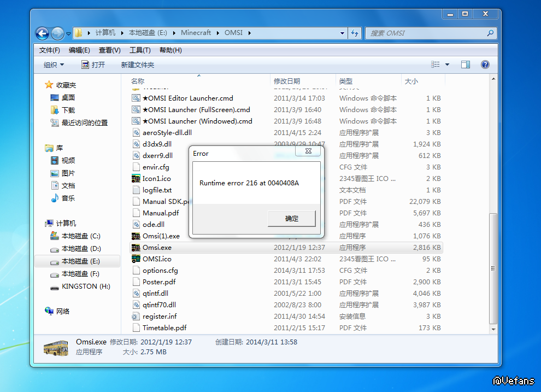Click Minecraft in the address breadcrumb

coord(196,33)
